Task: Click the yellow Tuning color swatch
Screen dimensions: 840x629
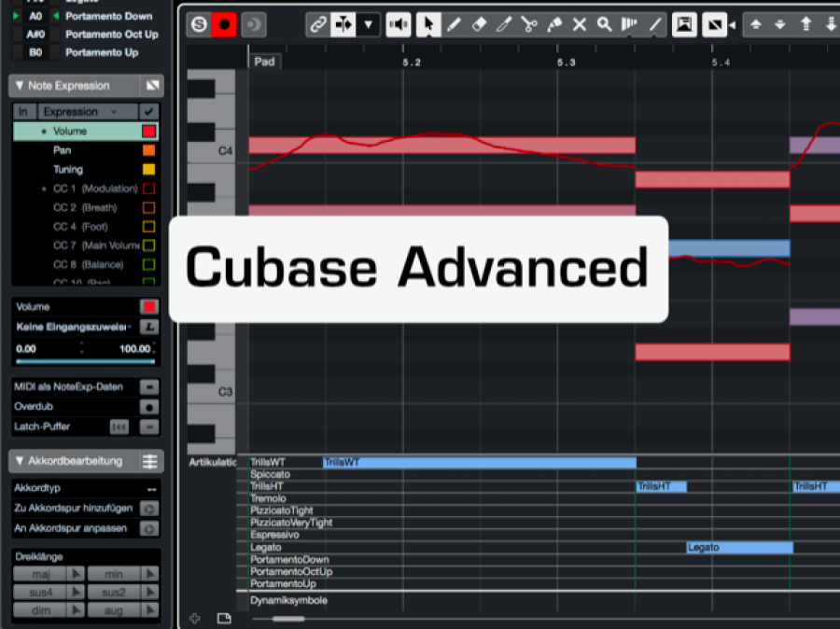Action: coord(149,170)
